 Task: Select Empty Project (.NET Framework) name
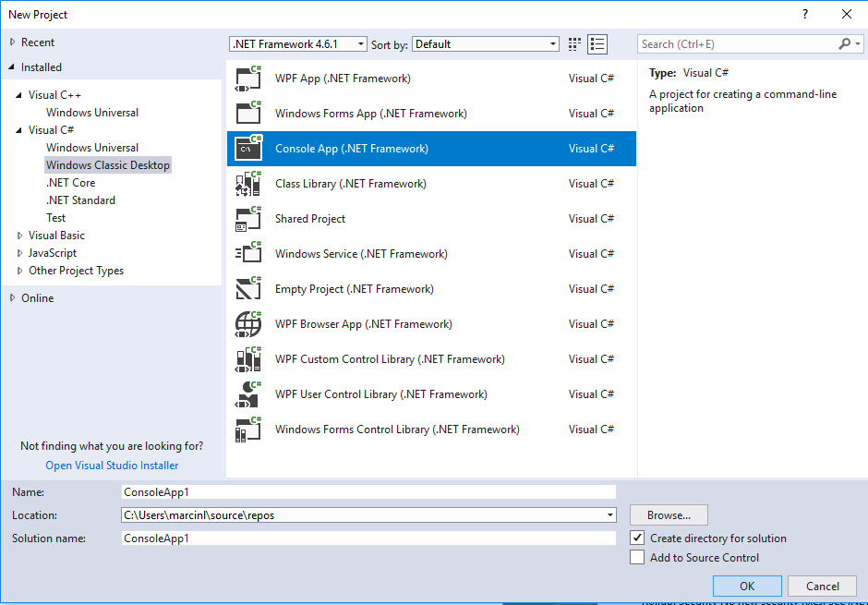[355, 289]
